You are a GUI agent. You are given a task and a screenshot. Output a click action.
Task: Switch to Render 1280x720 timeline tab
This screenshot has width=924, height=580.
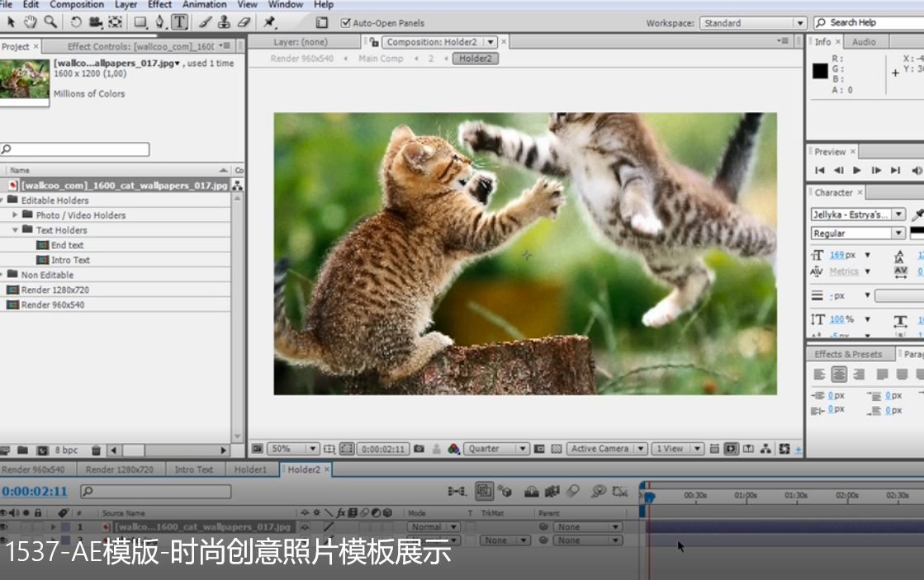pos(120,469)
